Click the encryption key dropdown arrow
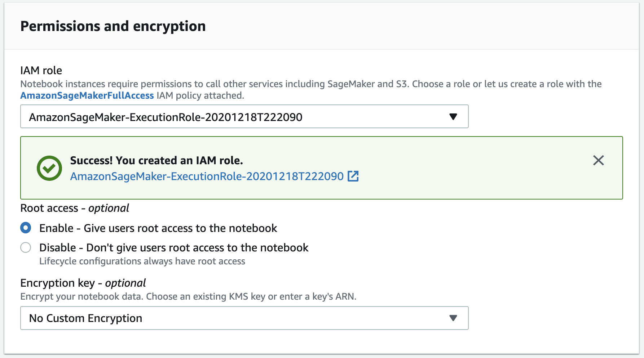644x358 pixels. (x=453, y=318)
